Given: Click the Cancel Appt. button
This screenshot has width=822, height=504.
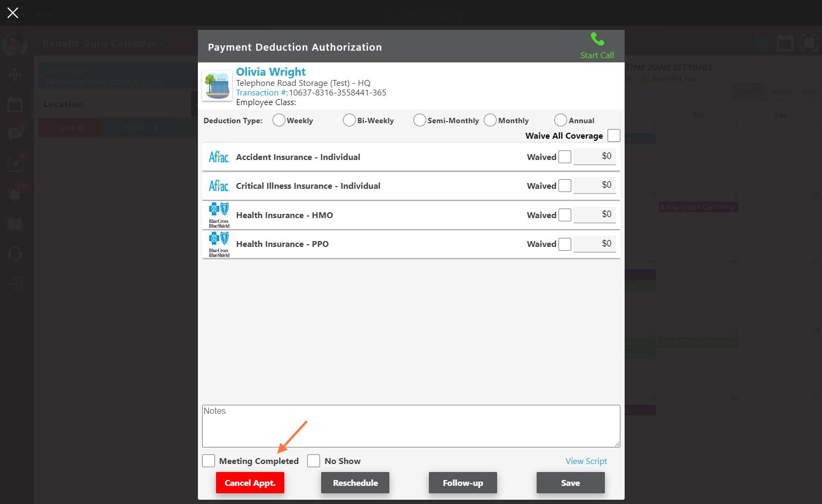Looking at the screenshot, I should tap(250, 483).
